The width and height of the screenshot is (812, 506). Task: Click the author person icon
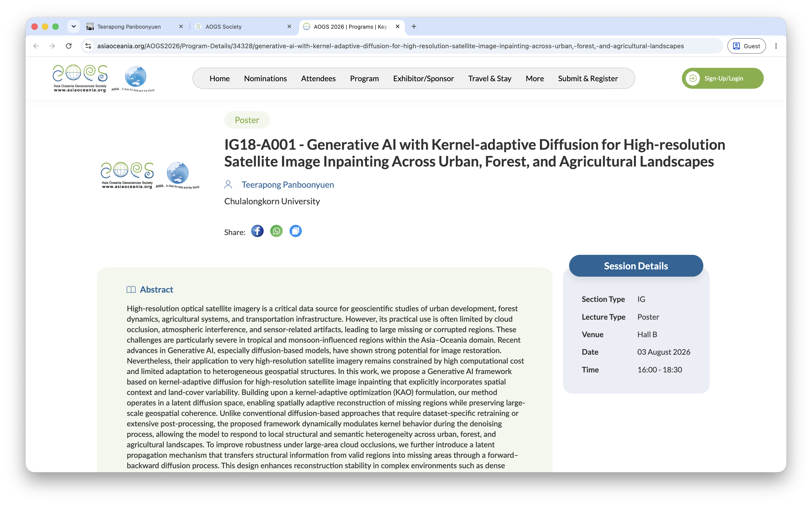coord(228,185)
